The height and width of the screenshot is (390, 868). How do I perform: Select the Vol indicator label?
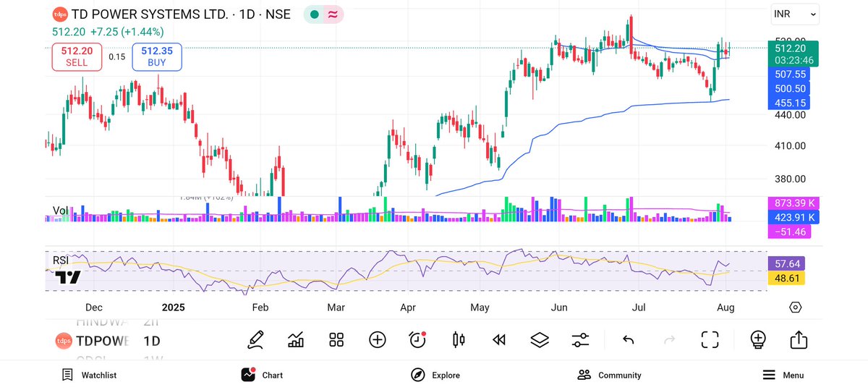click(59, 211)
